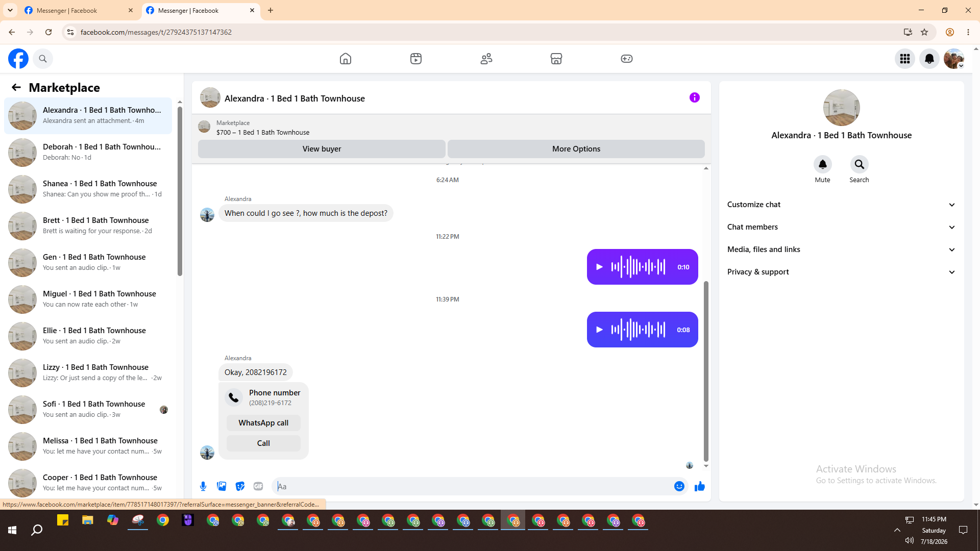
Task: Click the message scrollbar thumb
Action: coord(706,371)
